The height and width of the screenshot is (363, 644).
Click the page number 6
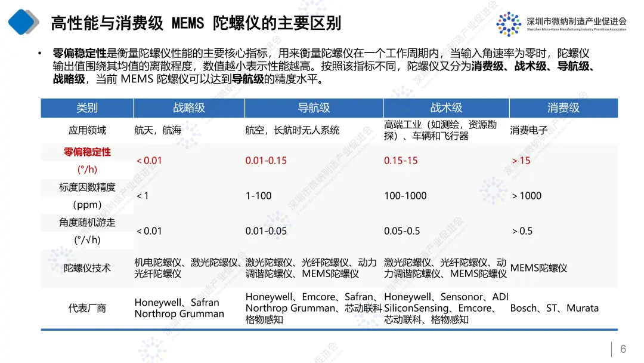(x=623, y=349)
